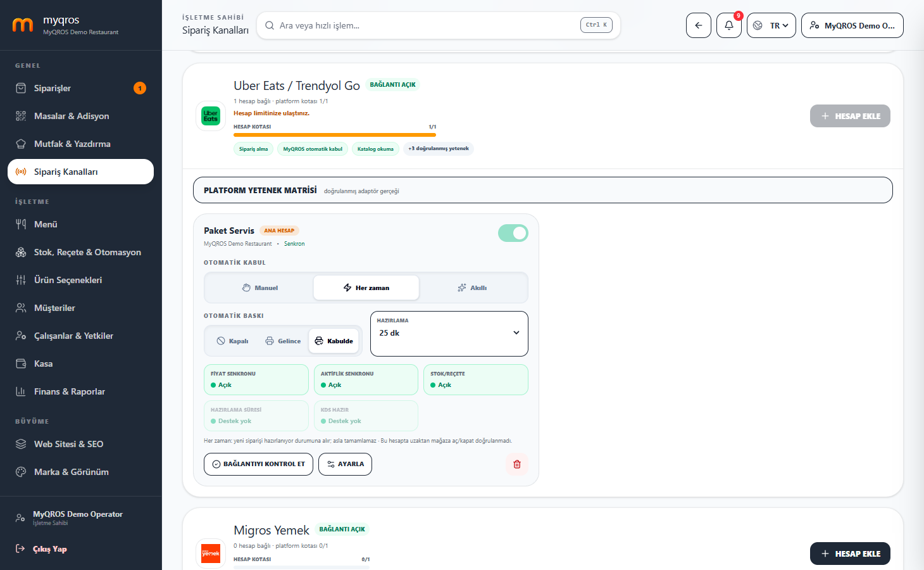Click the red trash delete icon
The height and width of the screenshot is (570, 924).
[x=517, y=464]
